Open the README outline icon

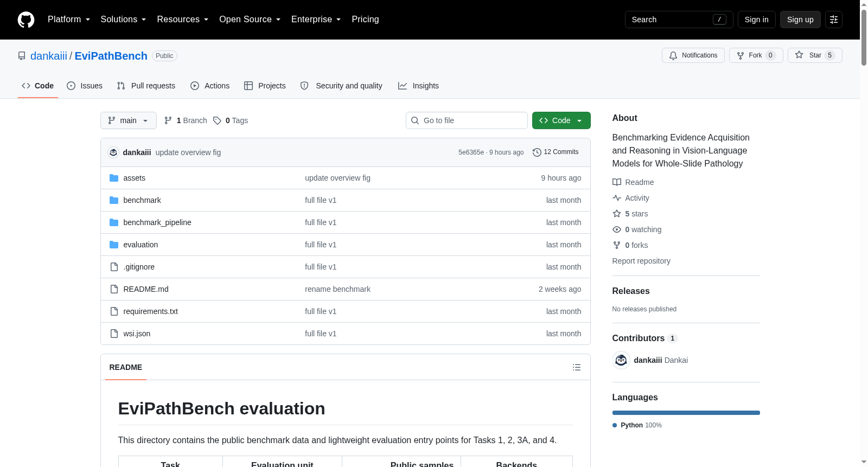point(577,367)
